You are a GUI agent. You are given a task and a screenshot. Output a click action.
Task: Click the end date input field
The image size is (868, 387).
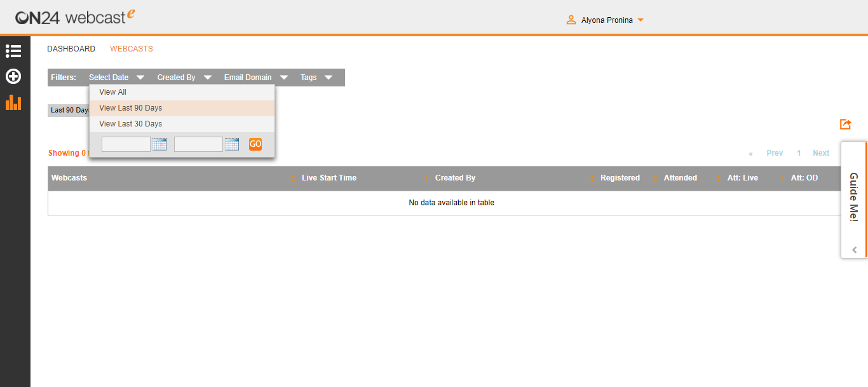198,144
